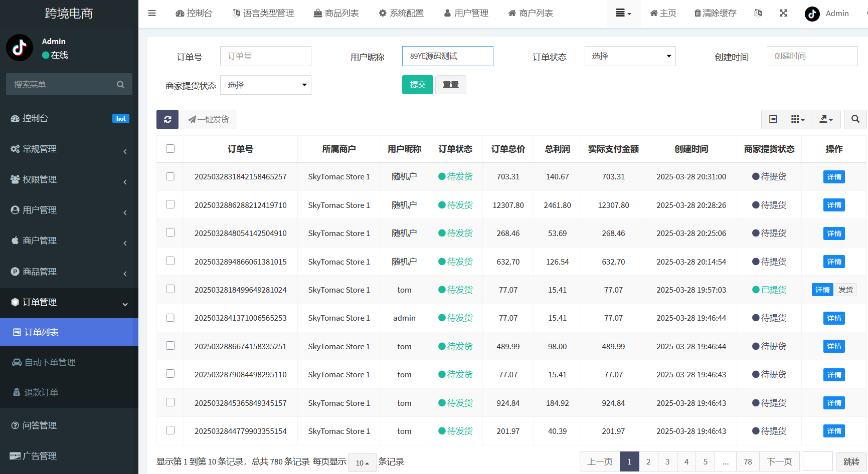Click the fullscreen expand icon
The height and width of the screenshot is (474, 868).
(x=783, y=13)
